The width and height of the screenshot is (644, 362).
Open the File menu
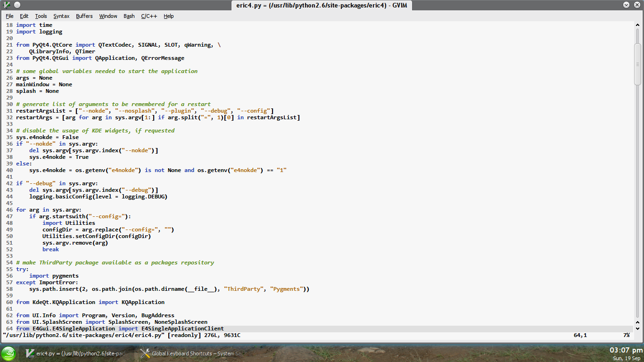pyautogui.click(x=9, y=16)
